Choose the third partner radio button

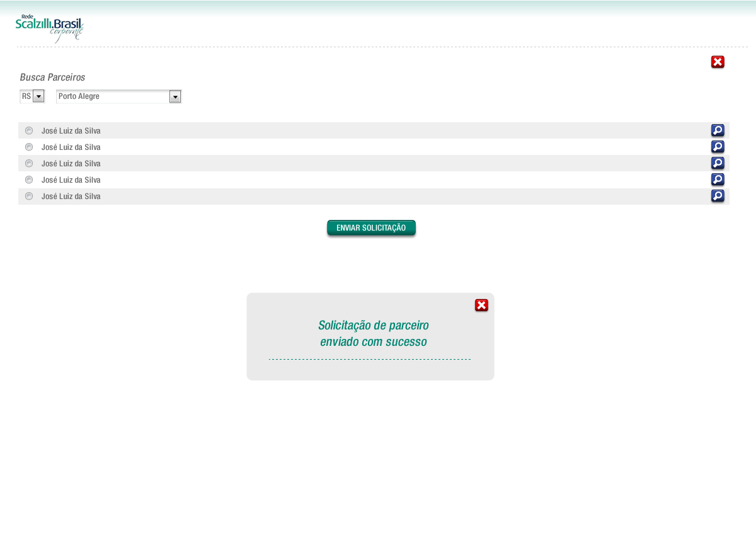(29, 164)
